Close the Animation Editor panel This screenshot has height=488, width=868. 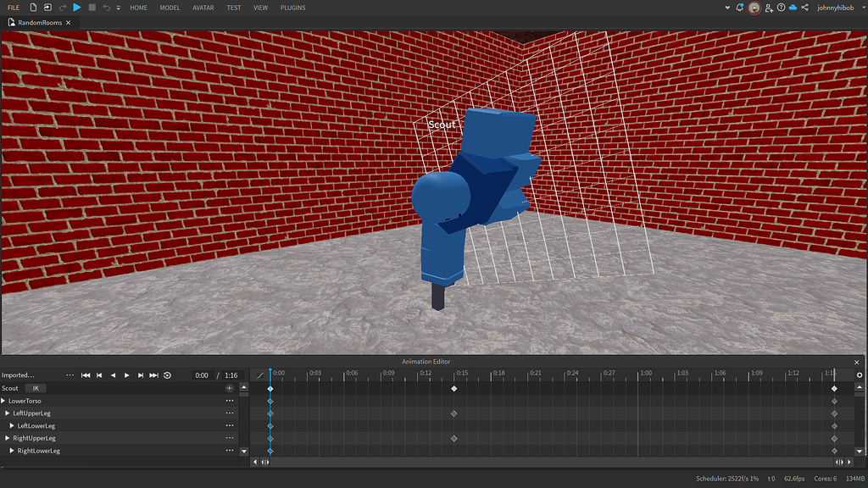point(856,363)
